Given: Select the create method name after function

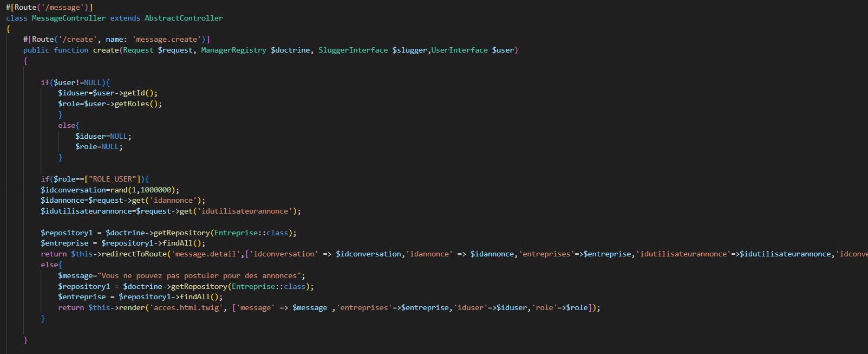Looking at the screenshot, I should coord(106,50).
